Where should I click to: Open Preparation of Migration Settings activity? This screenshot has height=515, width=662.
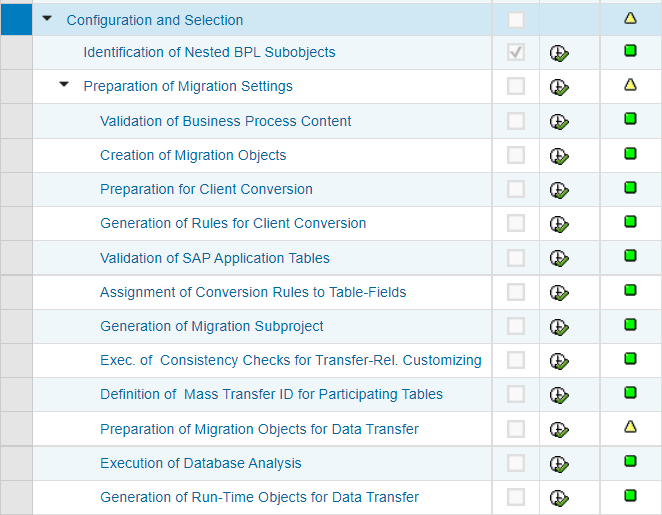tap(188, 86)
